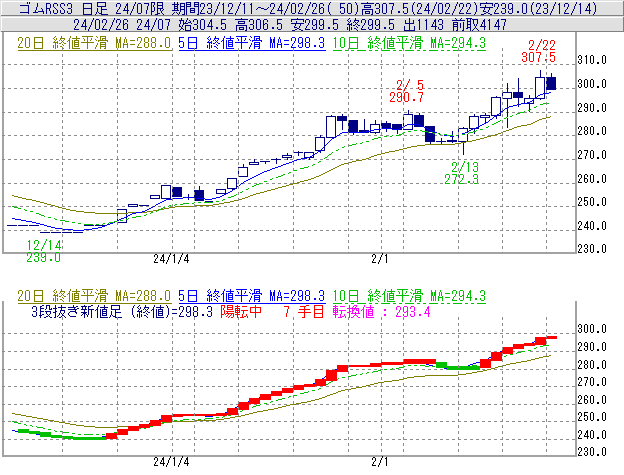Click the 始304.5 opening price text
Screen dimensions: 624x475
(x=202, y=25)
